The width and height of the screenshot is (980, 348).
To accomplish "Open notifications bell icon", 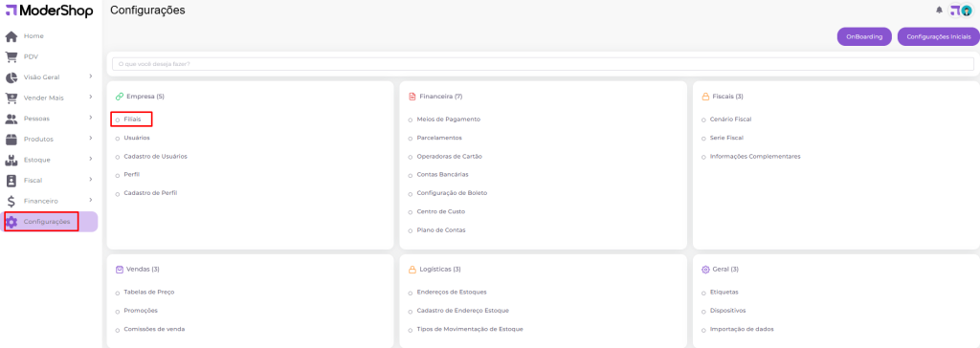I will (939, 10).
